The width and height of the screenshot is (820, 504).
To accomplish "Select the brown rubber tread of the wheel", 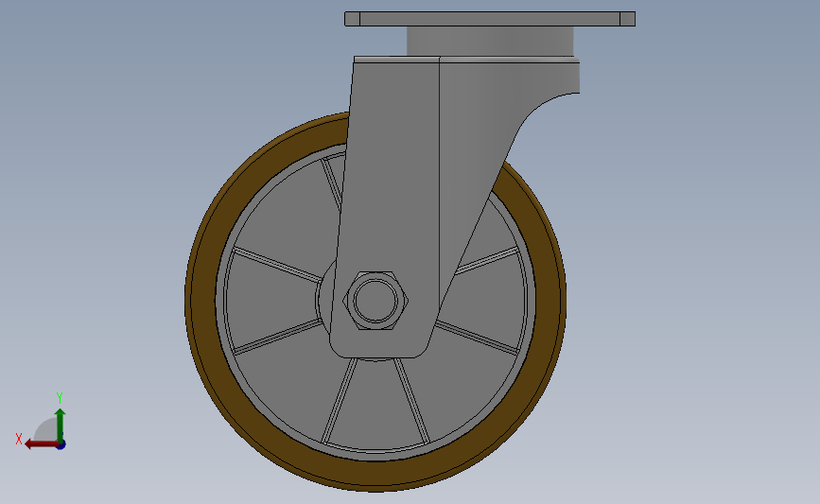I will pyautogui.click(x=375, y=473).
